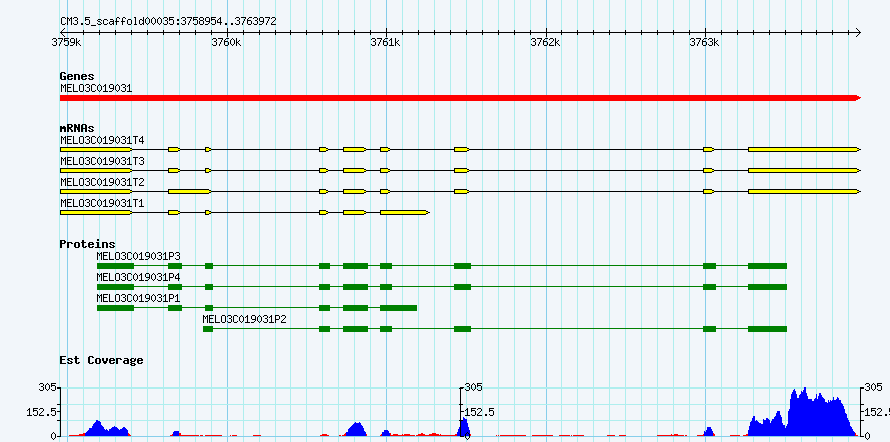Select the MELO3C019031P1 protein label
The width and height of the screenshot is (890, 442).
click(x=138, y=298)
